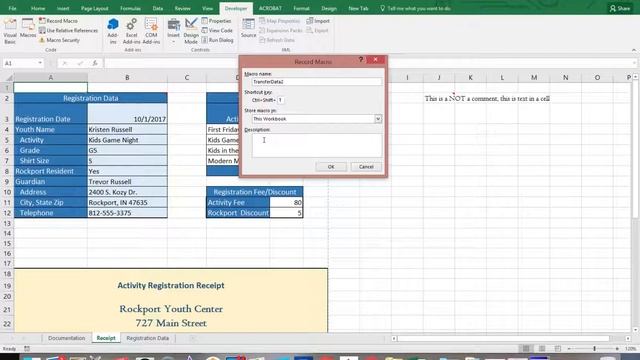Screen dimensions: 640x360
Task: Switch to Page Break Preview in status bar
Action: pyautogui.click(x=558, y=349)
